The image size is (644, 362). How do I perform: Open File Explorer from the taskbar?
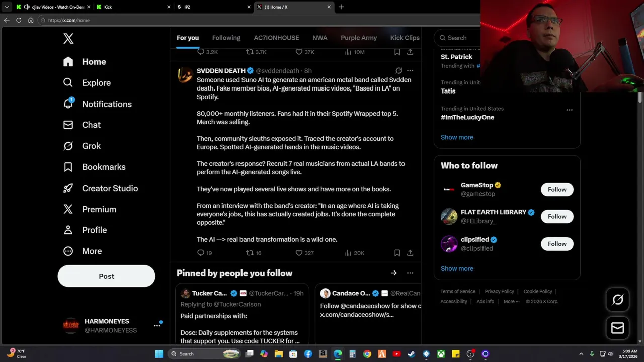pyautogui.click(x=279, y=354)
